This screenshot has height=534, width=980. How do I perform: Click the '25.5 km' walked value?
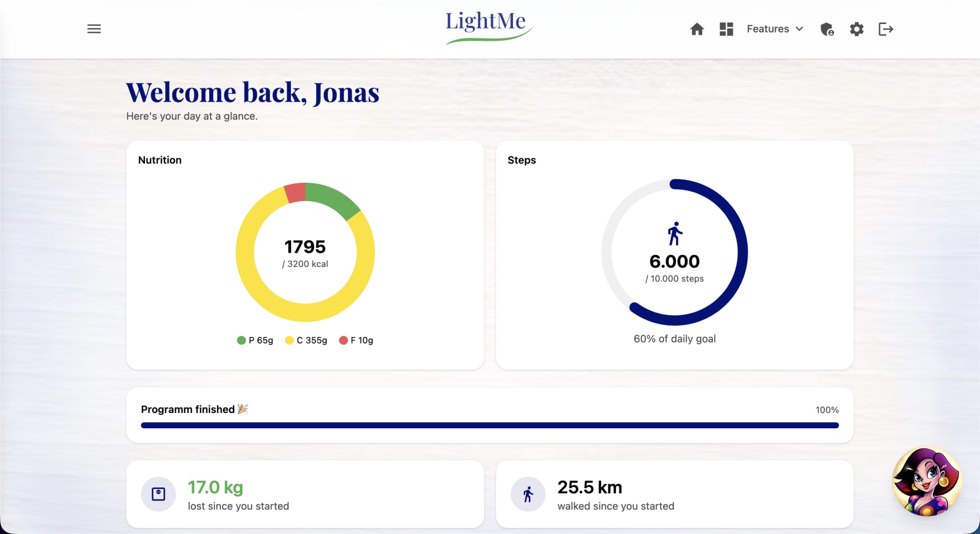(590, 488)
